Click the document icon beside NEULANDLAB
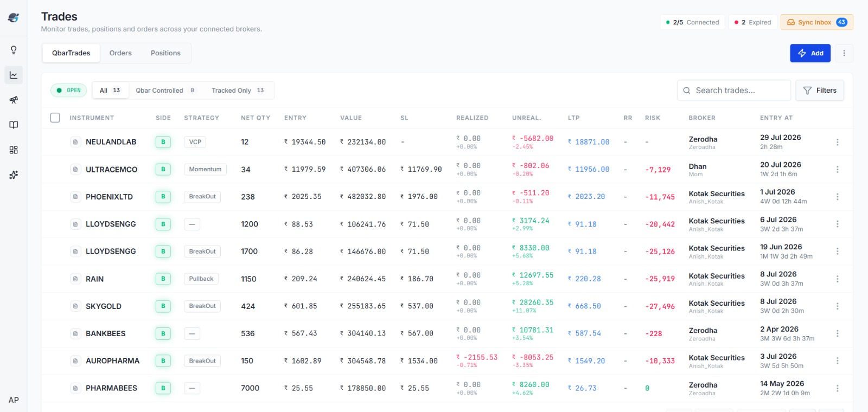Image resolution: width=868 pixels, height=412 pixels. tap(75, 142)
